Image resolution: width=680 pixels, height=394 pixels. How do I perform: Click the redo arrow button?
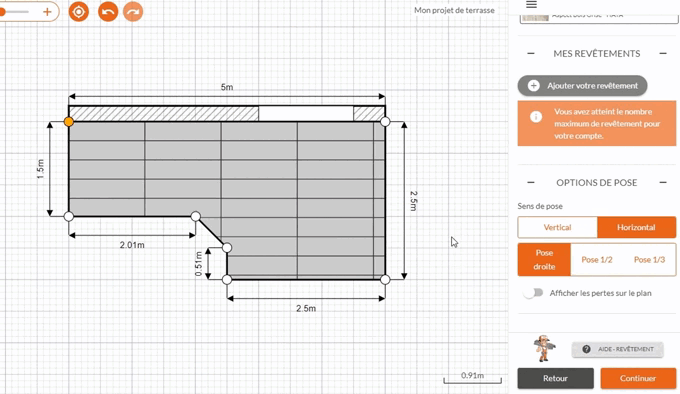[133, 12]
